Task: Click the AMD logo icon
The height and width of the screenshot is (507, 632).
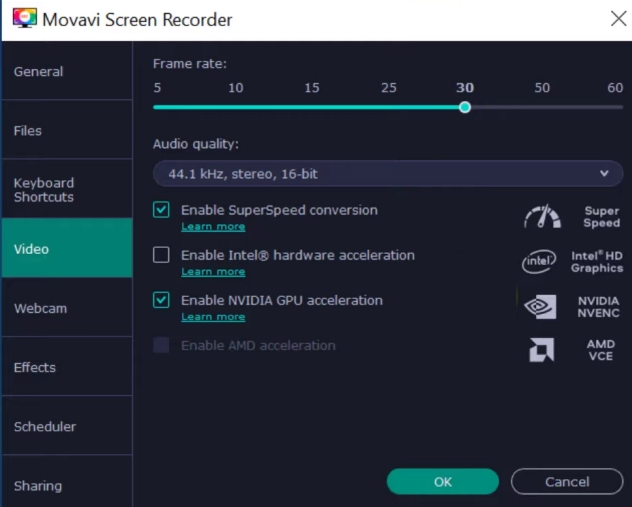Action: (x=541, y=350)
